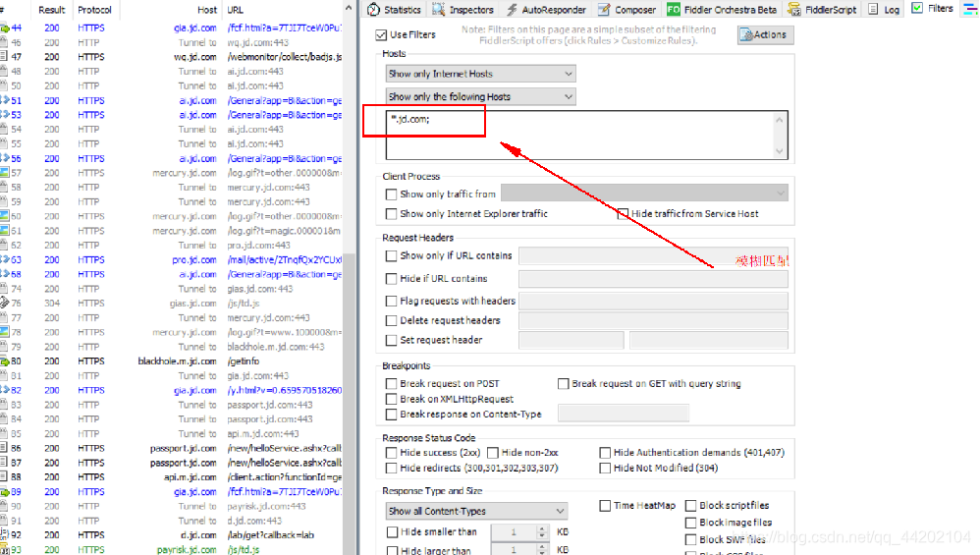This screenshot has width=980, height=555.
Task: Click the AutoResponder lightning icon
Action: 512,10
